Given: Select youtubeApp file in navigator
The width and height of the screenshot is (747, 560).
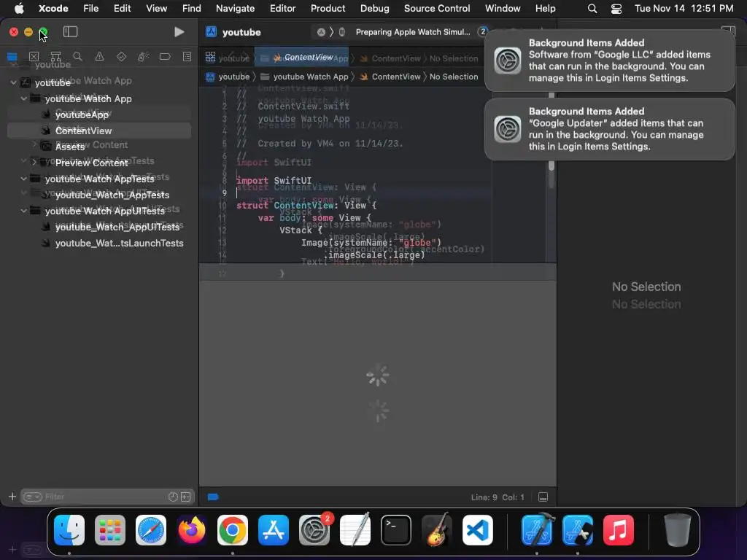Looking at the screenshot, I should coord(99,114).
